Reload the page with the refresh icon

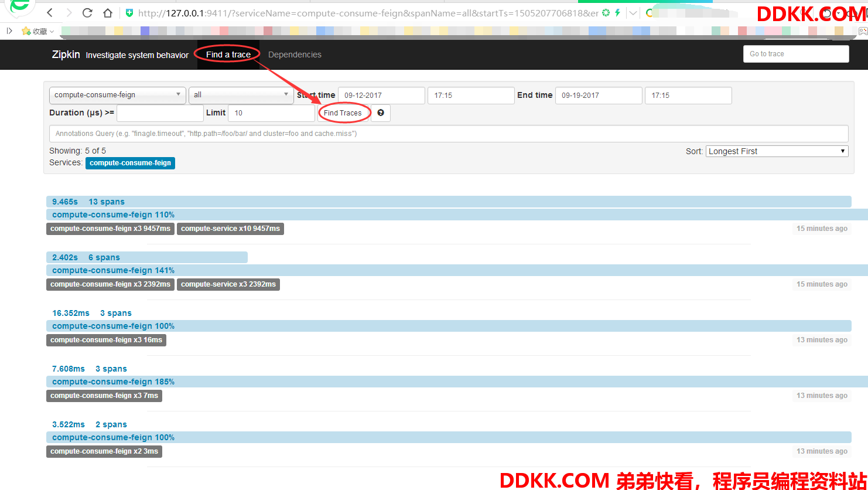[87, 13]
